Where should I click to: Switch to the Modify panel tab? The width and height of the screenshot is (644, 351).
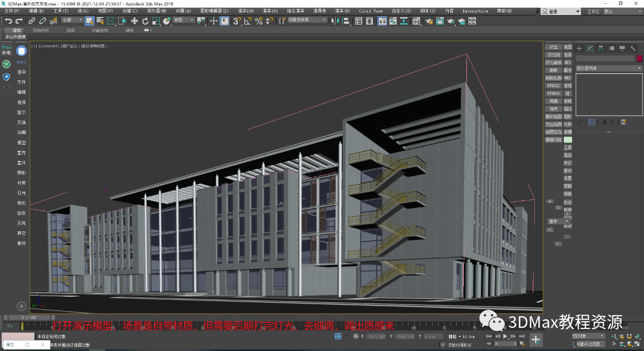tap(590, 48)
